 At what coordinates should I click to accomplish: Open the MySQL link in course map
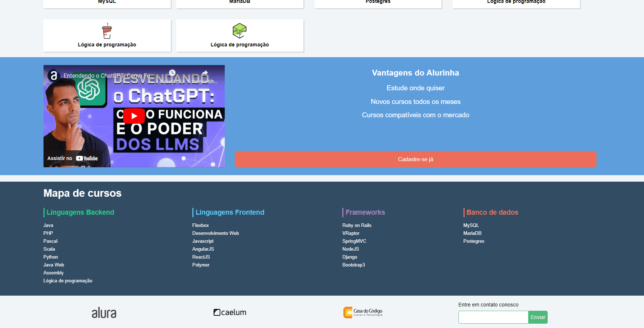[471, 225]
